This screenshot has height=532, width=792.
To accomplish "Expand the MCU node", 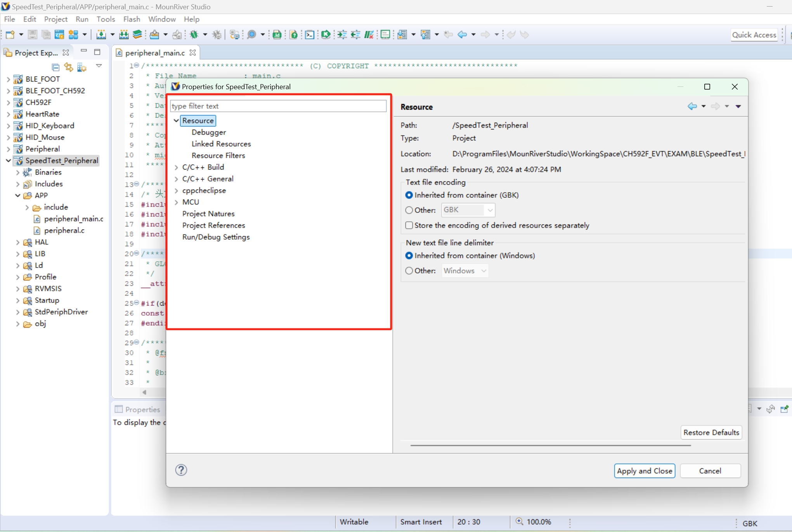I will [x=176, y=202].
